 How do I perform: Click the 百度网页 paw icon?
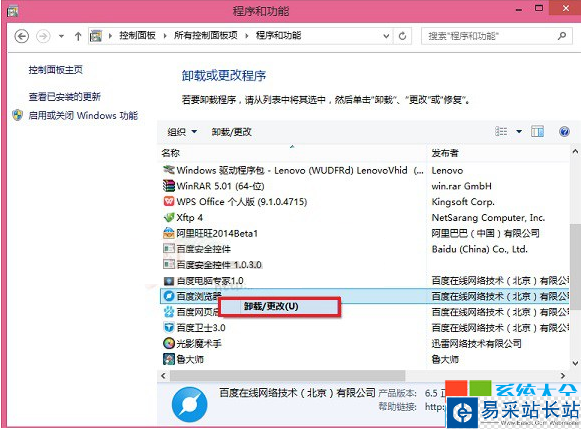pos(169,312)
